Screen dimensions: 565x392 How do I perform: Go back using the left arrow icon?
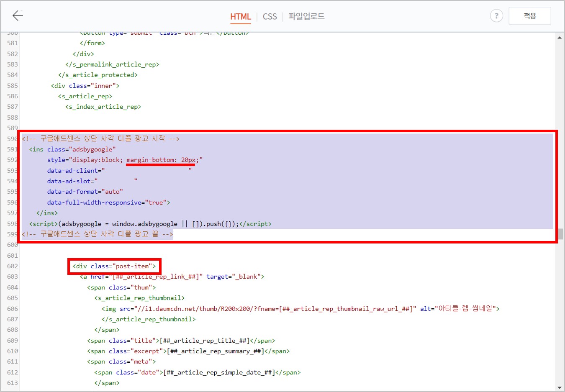[18, 16]
